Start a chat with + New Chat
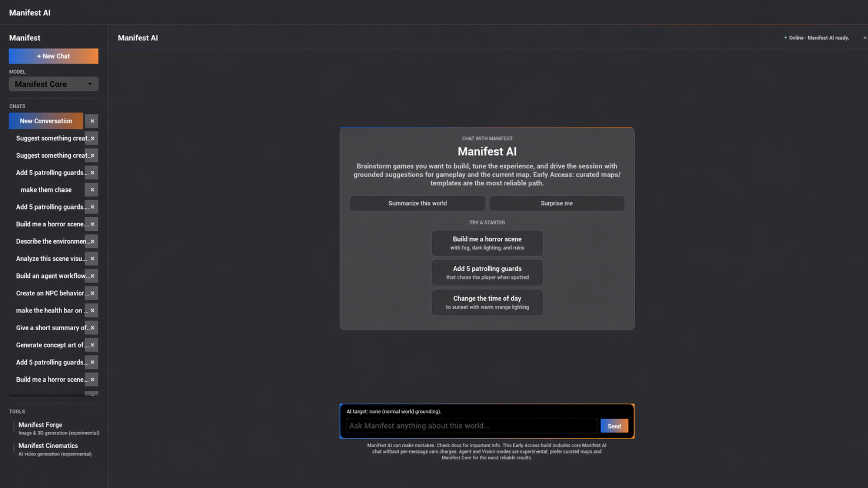Image resolution: width=868 pixels, height=488 pixels. pyautogui.click(x=53, y=56)
